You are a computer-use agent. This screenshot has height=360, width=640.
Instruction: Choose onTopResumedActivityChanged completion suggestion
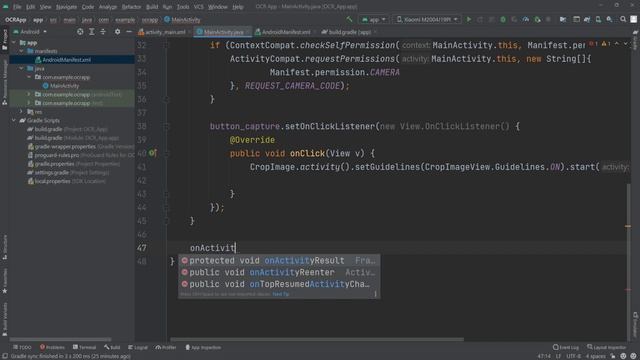[279, 284]
